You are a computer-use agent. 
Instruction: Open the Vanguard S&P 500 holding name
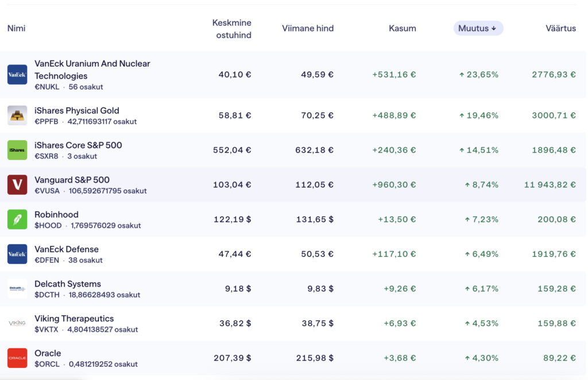point(72,180)
